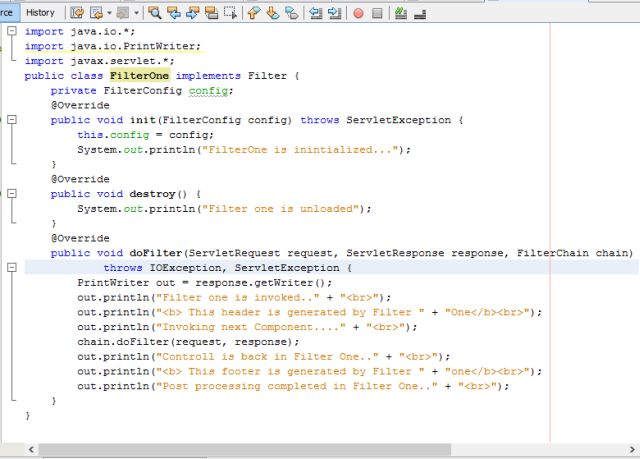This screenshot has width=640, height=459.
Task: Click 'throws IOException, ServletException' line
Action: coord(227,268)
